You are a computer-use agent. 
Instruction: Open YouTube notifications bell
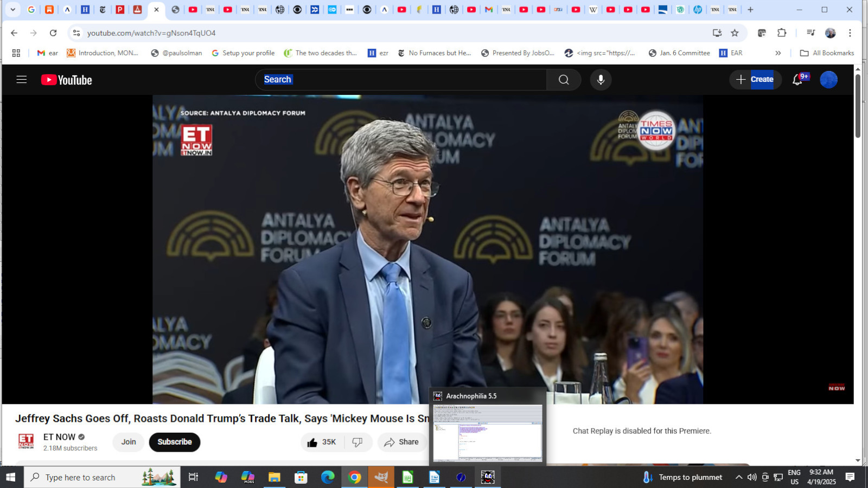click(x=797, y=80)
